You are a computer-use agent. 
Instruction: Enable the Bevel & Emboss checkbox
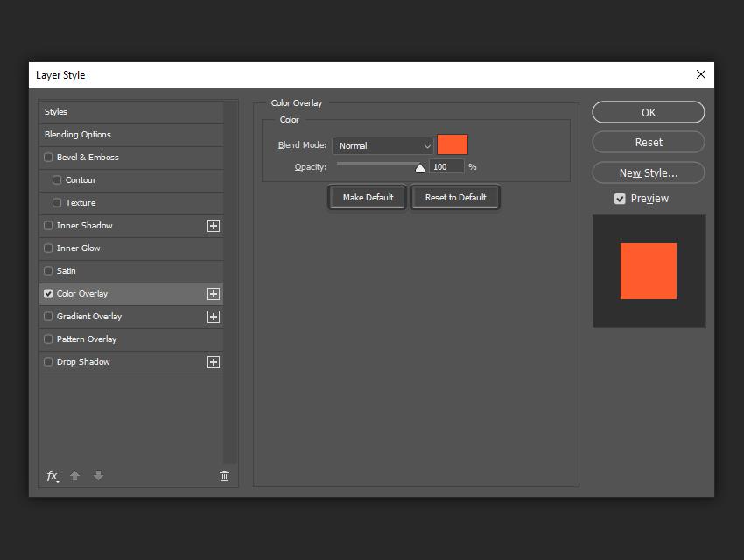(x=48, y=157)
